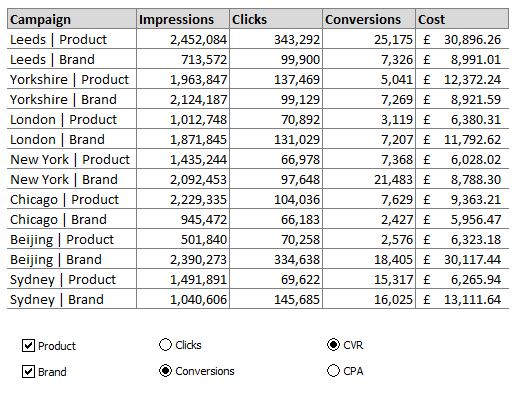Select the Chicago | Product campaign cell
518x393 pixels.
pos(72,199)
